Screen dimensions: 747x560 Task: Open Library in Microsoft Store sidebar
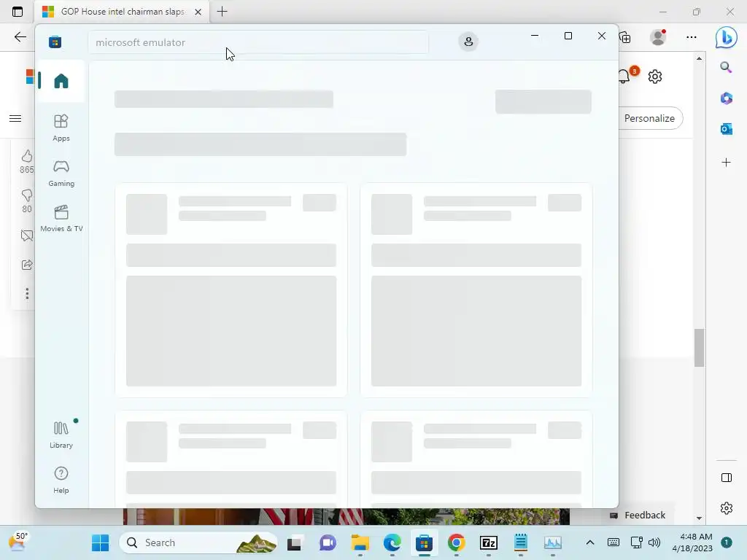pyautogui.click(x=61, y=435)
